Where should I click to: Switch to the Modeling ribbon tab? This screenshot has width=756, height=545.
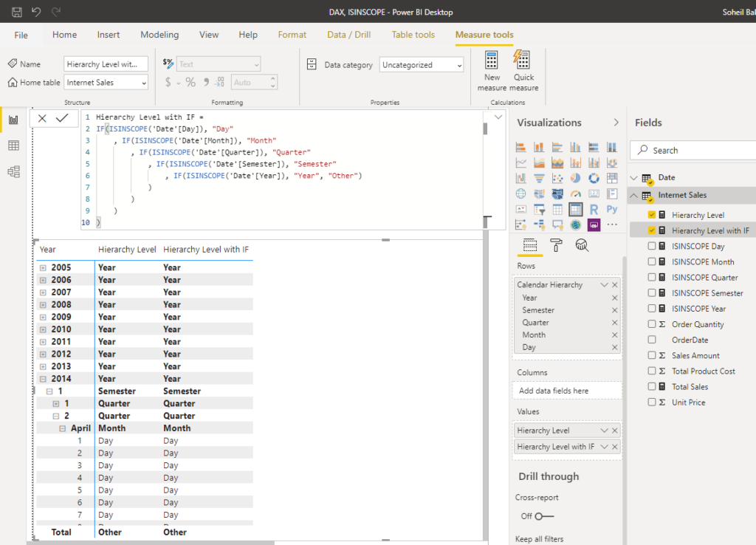click(159, 35)
